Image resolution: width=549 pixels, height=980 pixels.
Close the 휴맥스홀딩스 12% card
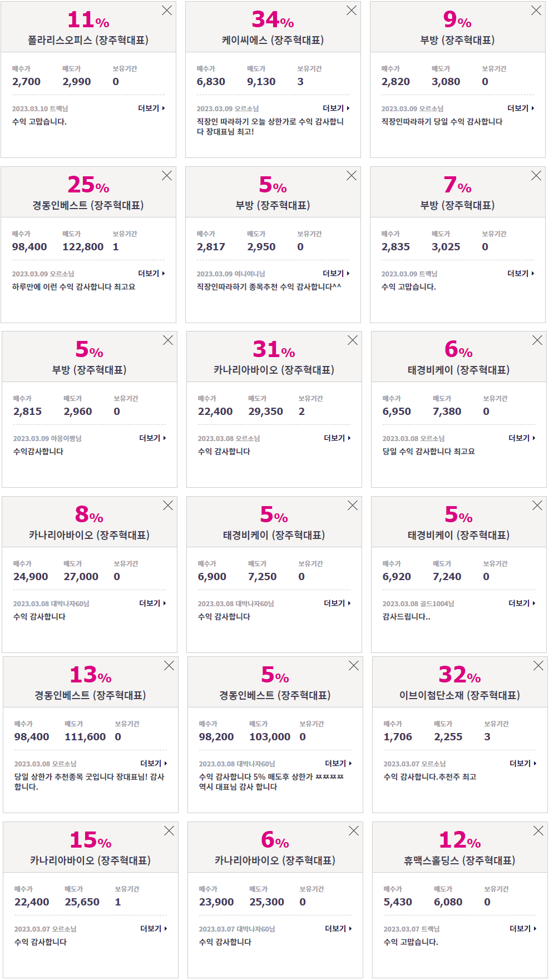(538, 831)
